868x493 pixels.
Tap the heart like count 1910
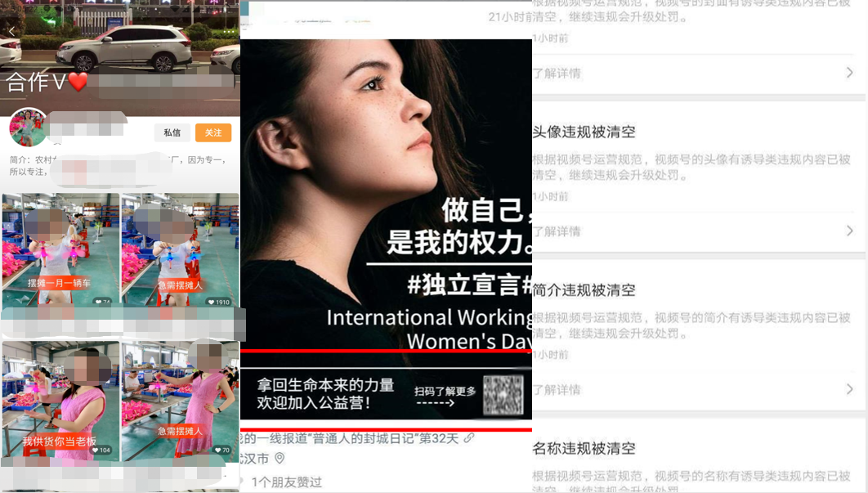click(217, 302)
